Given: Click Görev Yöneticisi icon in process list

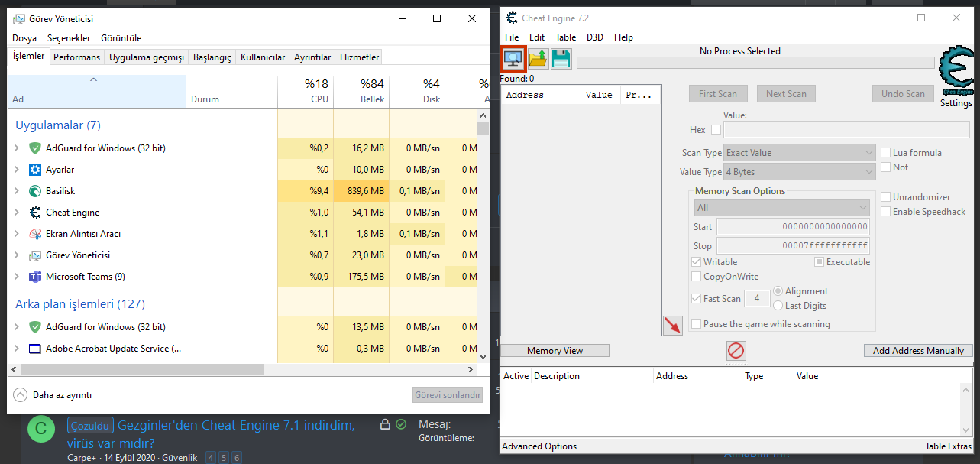Looking at the screenshot, I should point(34,255).
